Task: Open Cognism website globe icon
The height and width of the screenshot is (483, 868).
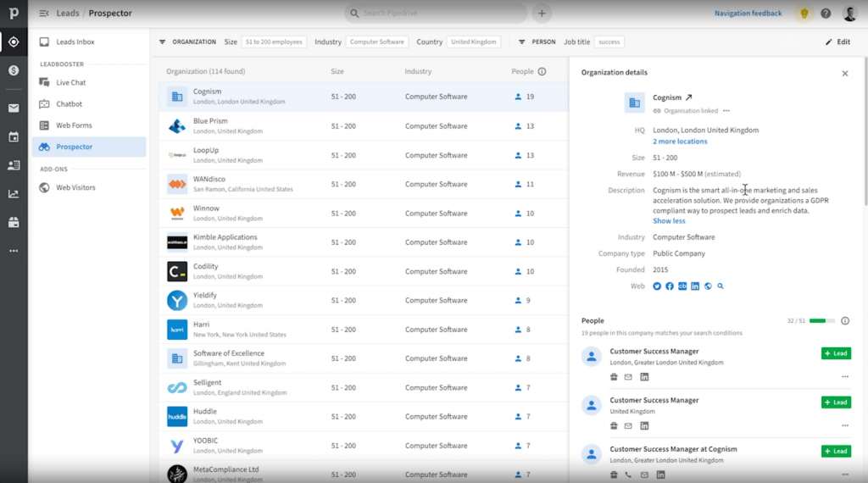Action: (x=708, y=286)
